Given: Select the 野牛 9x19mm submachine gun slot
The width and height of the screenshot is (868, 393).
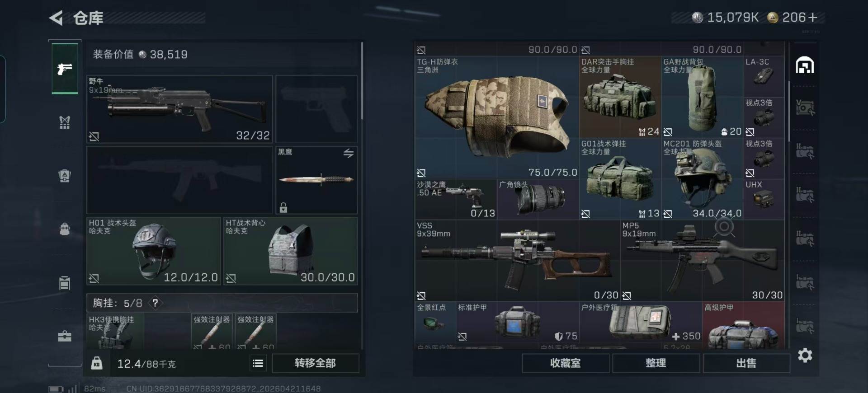Looking at the screenshot, I should (179, 109).
